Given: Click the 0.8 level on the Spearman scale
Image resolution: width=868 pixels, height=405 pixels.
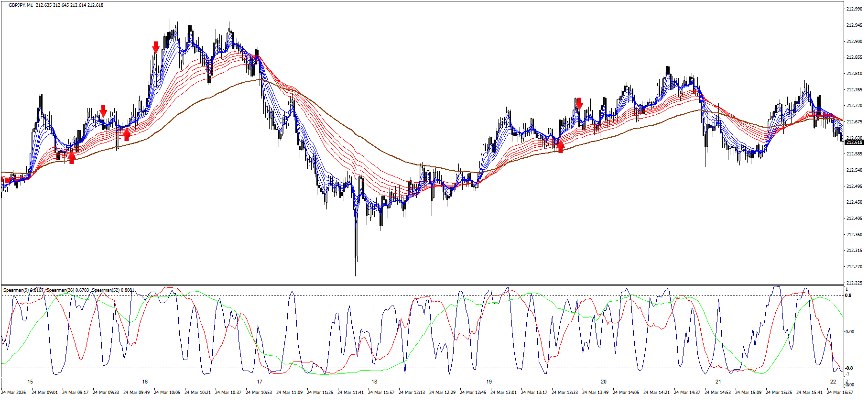Looking at the screenshot, I should (848, 296).
